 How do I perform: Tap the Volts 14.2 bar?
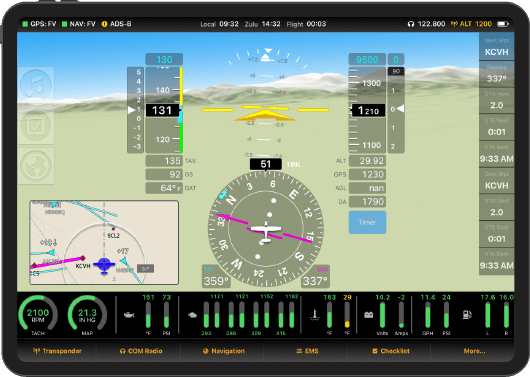(382, 315)
